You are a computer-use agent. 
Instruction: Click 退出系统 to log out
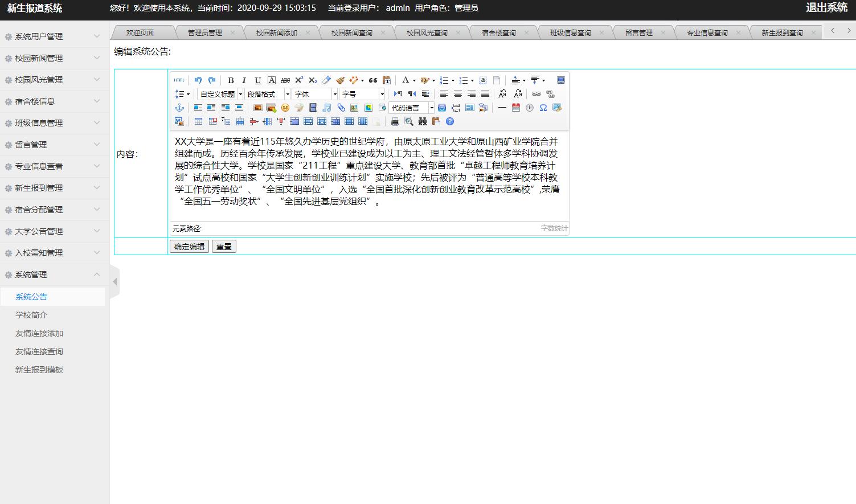coord(828,8)
